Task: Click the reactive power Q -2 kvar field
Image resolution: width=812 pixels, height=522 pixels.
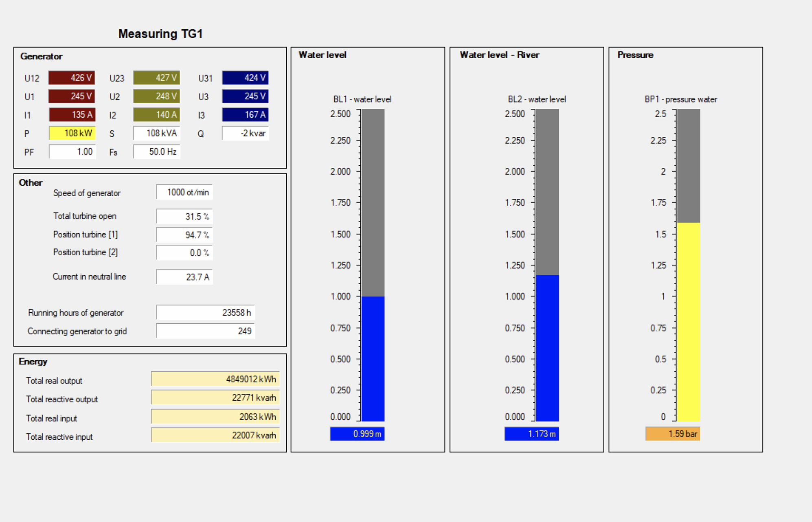Action: (245, 133)
